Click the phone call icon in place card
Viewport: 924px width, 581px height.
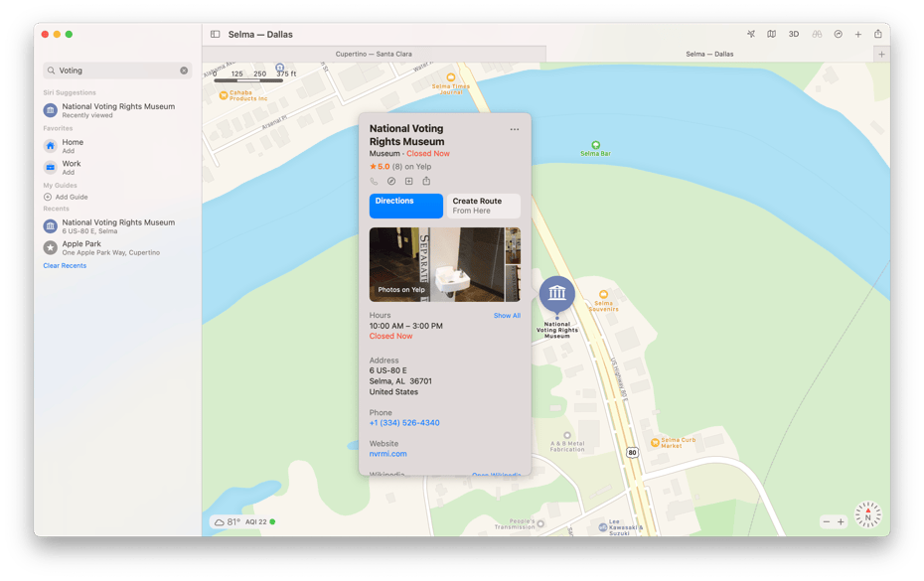pos(374,181)
